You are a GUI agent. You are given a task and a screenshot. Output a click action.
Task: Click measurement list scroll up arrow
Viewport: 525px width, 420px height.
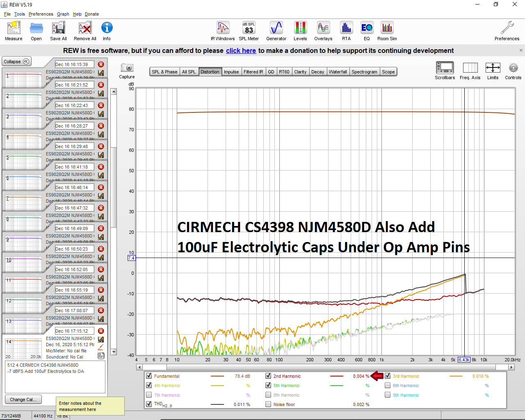pyautogui.click(x=114, y=91)
